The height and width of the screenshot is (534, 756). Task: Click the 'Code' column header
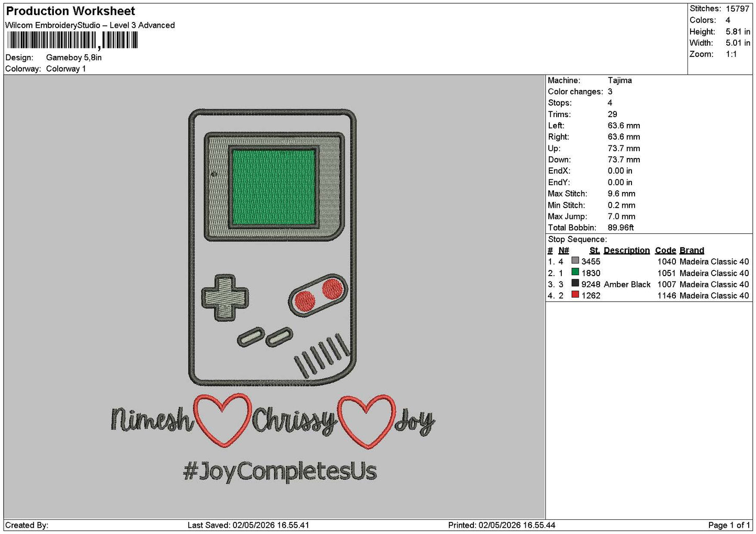[665, 251]
